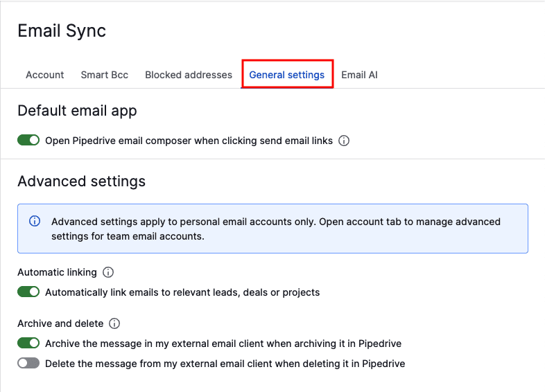Screen dimensions: 545x392
Task: Click the Email Sync page title
Action: coord(62,31)
